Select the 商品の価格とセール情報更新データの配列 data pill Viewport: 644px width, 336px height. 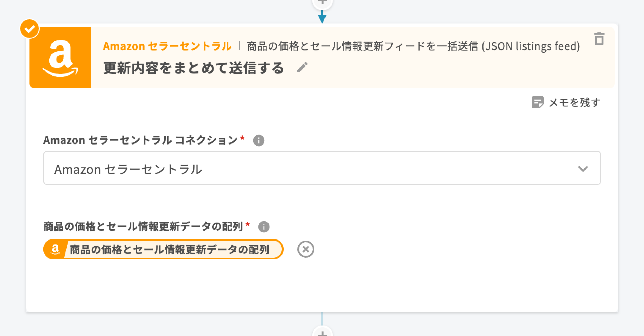[x=169, y=249]
